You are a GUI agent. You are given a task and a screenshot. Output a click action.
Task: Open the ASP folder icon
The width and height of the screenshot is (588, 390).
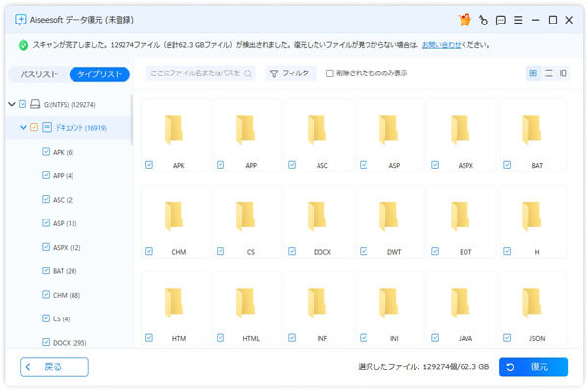(389, 129)
